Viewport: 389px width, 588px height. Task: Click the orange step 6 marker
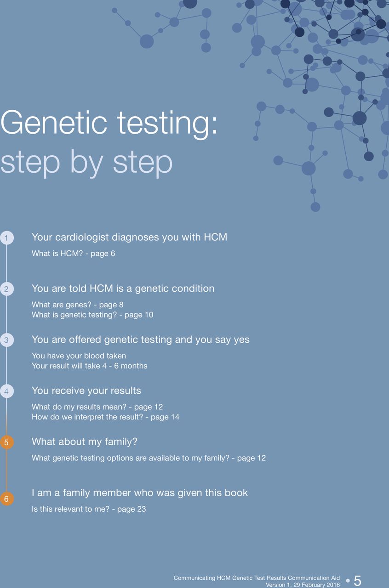click(x=6, y=498)
